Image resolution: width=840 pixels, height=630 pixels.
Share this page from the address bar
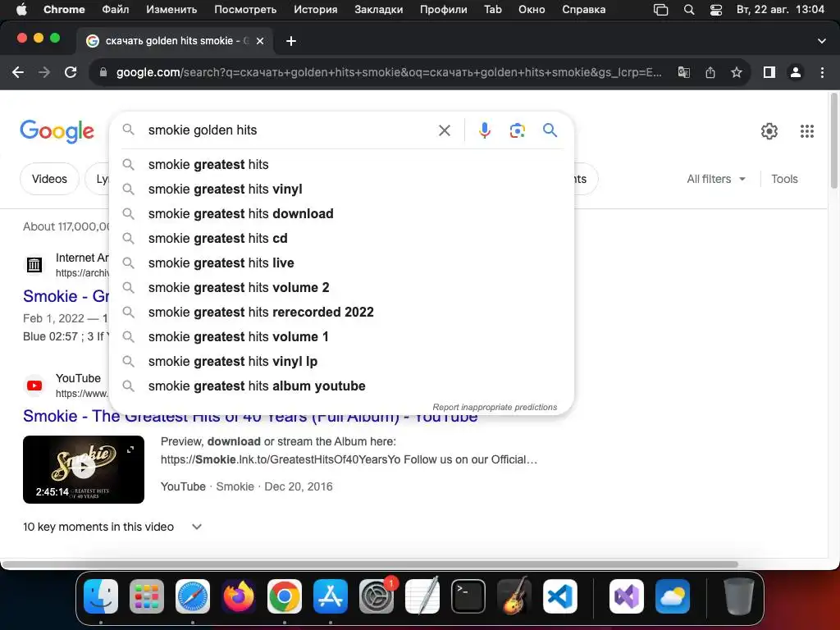click(x=710, y=72)
